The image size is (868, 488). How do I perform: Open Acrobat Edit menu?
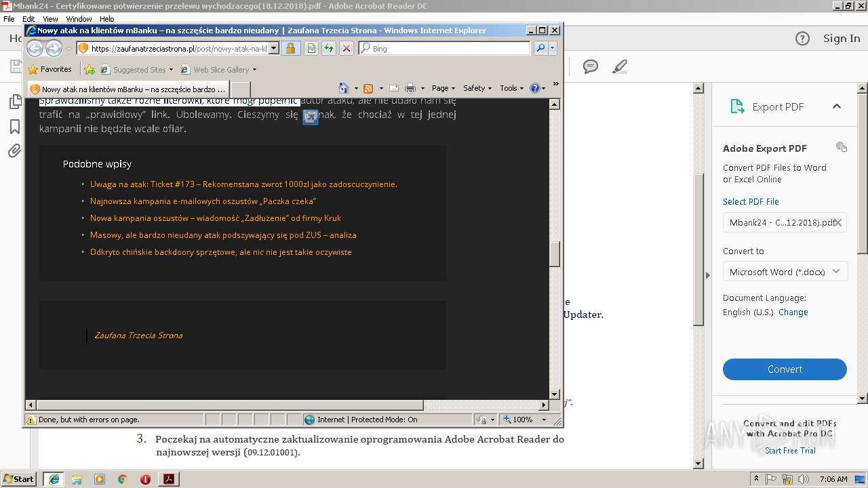28,19
